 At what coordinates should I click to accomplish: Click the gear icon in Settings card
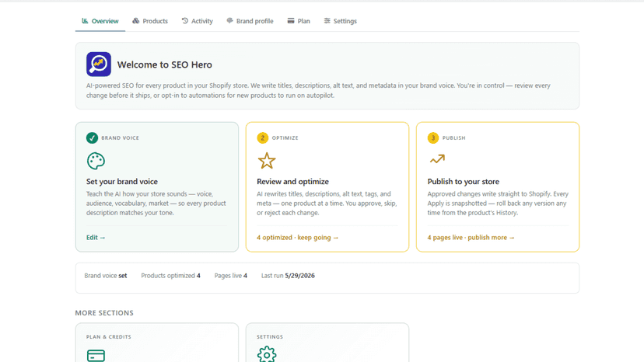(x=267, y=354)
